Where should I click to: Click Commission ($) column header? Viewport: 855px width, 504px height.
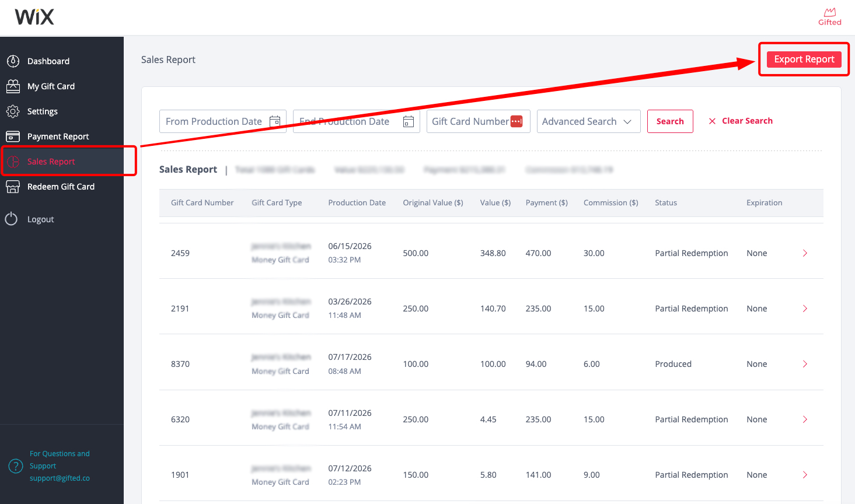(x=611, y=203)
